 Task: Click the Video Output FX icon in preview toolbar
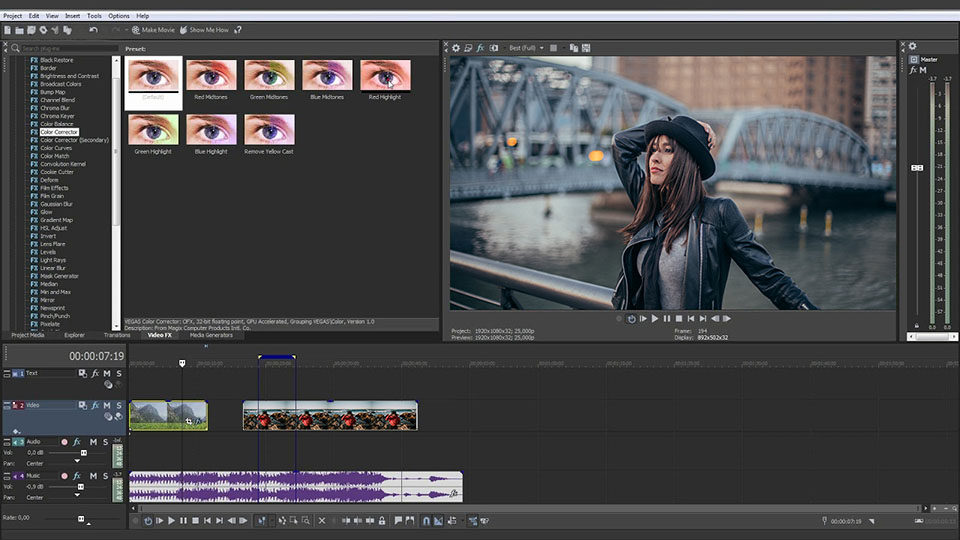(x=481, y=48)
